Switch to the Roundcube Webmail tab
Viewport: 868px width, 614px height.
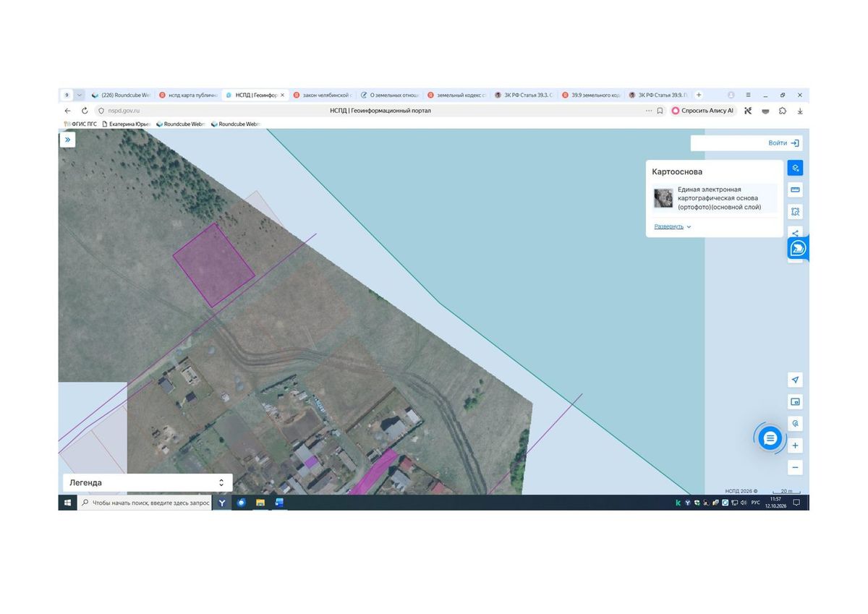[x=120, y=95]
